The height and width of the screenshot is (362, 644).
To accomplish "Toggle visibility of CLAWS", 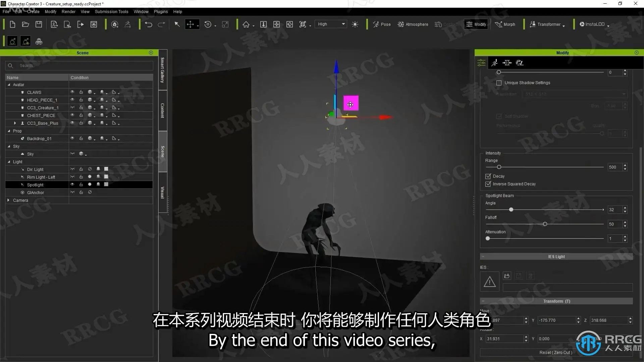I will coord(72,92).
